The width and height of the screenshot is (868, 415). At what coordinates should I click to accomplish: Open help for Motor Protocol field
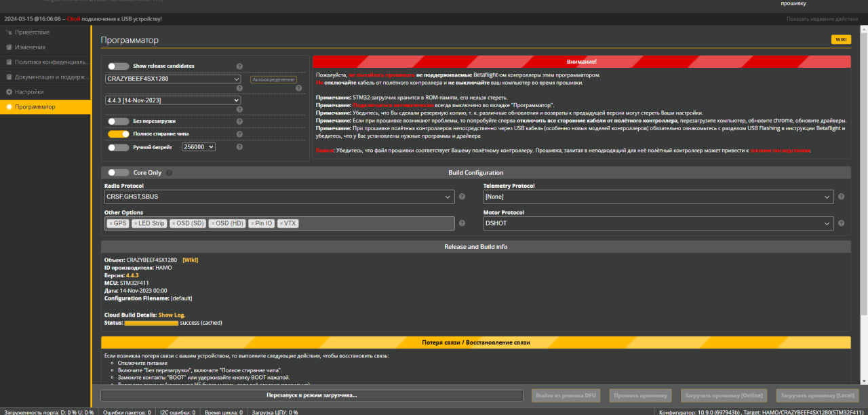(x=841, y=223)
